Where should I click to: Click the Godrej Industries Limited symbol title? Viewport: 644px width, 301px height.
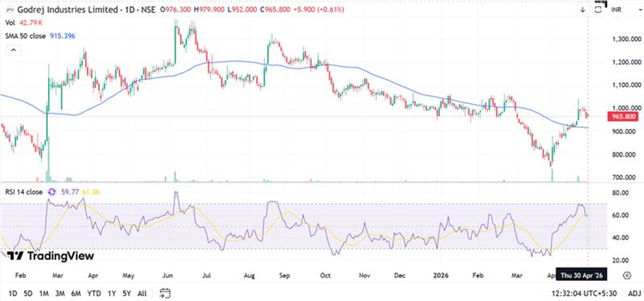click(58, 10)
